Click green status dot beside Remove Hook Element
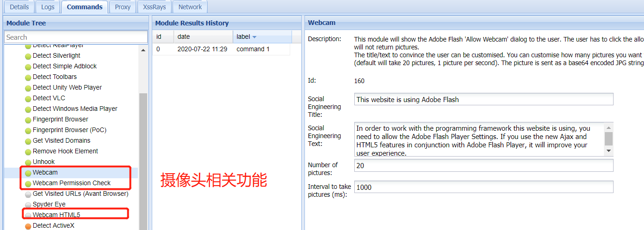The image size is (644, 230). click(x=28, y=151)
